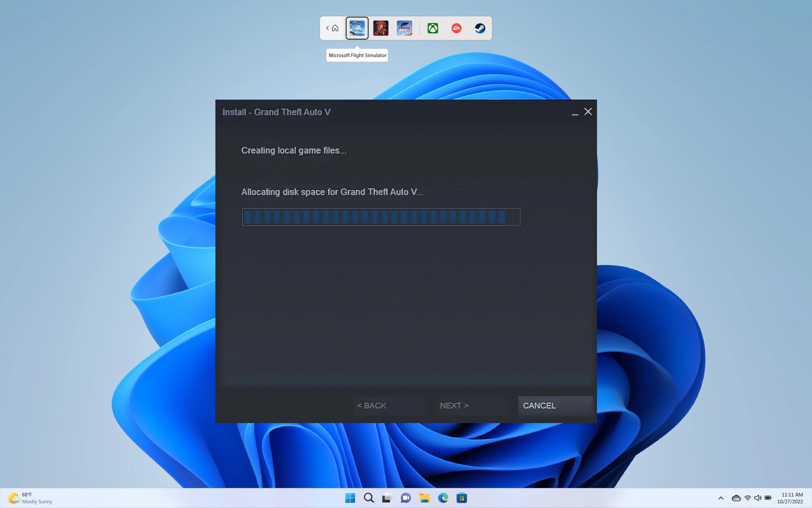Launch Microsoft Flight Simulator from the game bar
Image resolution: width=812 pixels, height=508 pixels.
coord(357,28)
